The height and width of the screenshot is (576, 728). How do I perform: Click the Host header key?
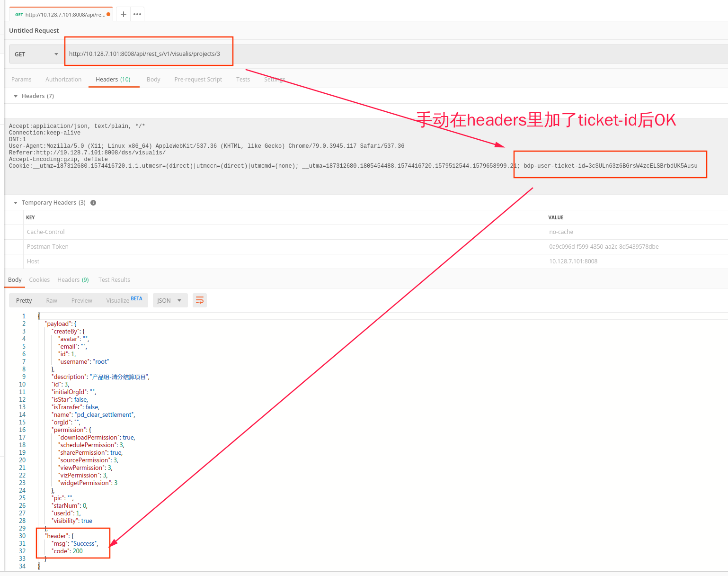pos(33,261)
